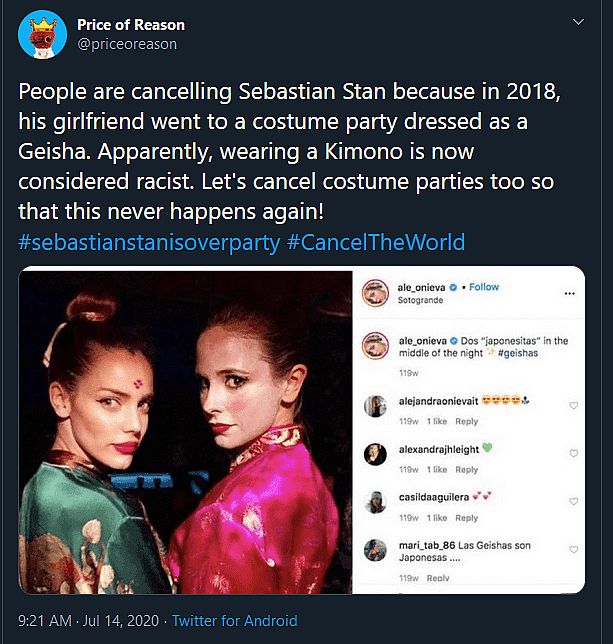The height and width of the screenshot is (644, 613).
Task: Open the tweet options chevron menu
Action: 578,20
